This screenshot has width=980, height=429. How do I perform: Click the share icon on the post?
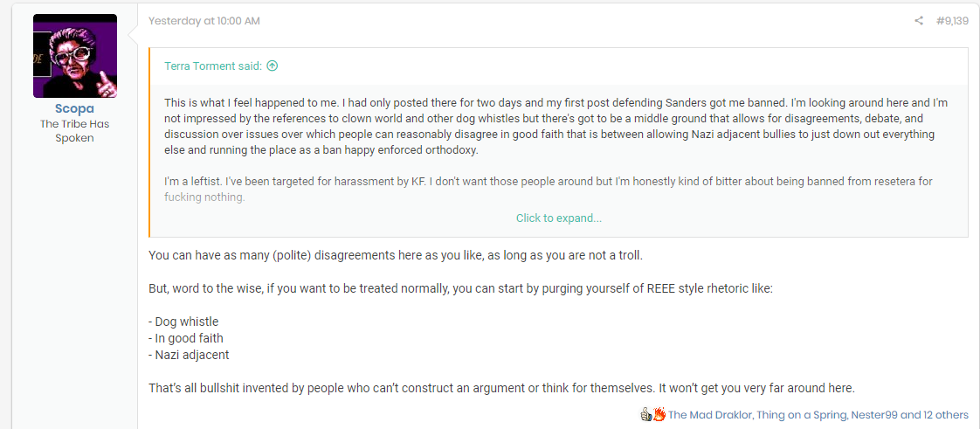pos(918,21)
